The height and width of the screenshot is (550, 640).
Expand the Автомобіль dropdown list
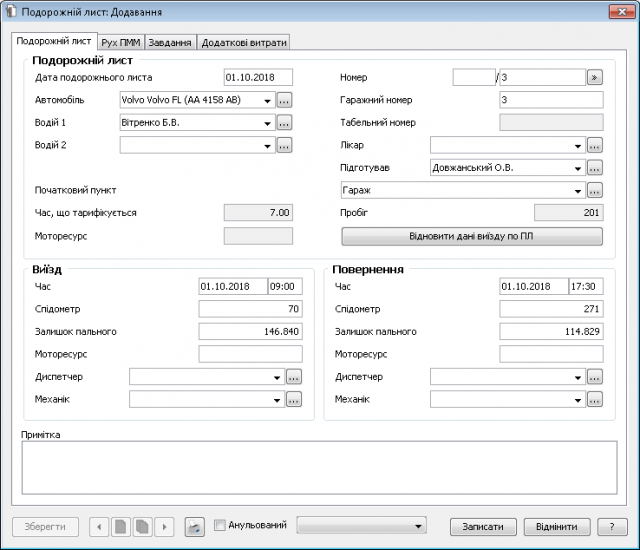tap(268, 100)
